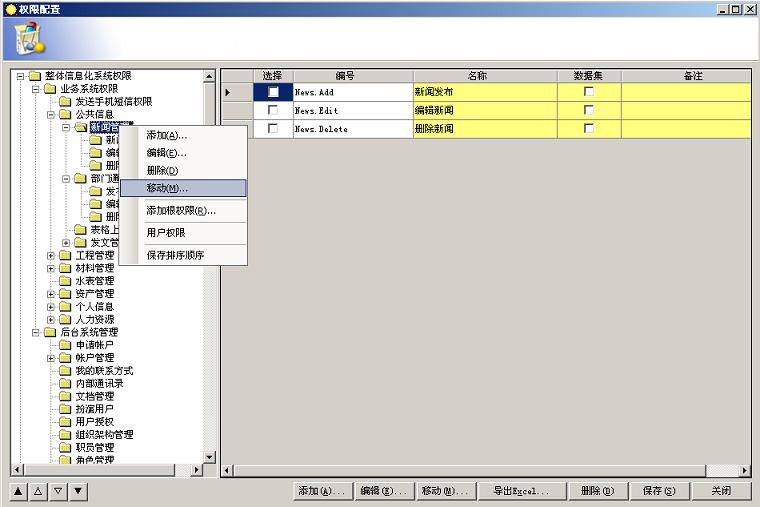
Task: Click folder icon of 整体信息化系统权限
Action: [x=34, y=76]
